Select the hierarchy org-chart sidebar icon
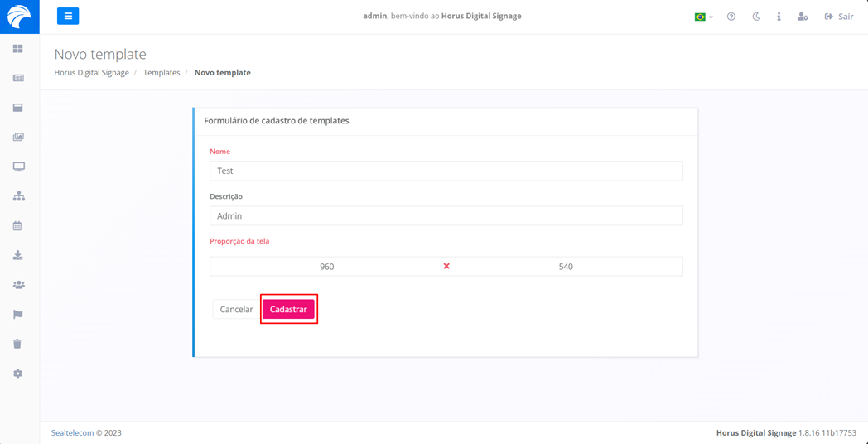 [x=18, y=196]
